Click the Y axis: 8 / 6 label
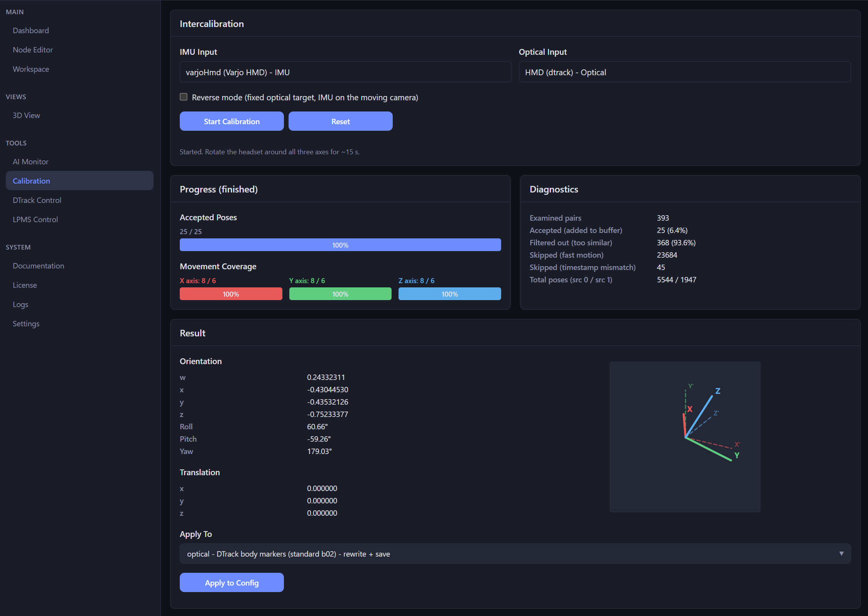 307,280
